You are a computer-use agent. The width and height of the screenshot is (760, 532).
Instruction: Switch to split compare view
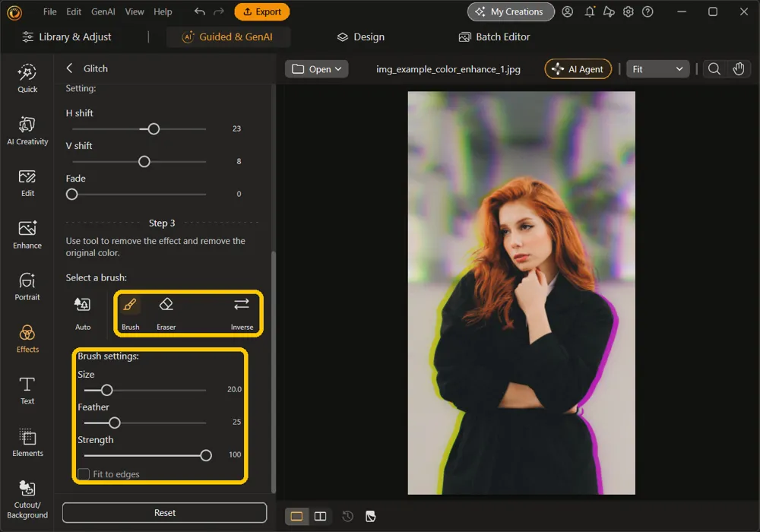[x=320, y=516]
